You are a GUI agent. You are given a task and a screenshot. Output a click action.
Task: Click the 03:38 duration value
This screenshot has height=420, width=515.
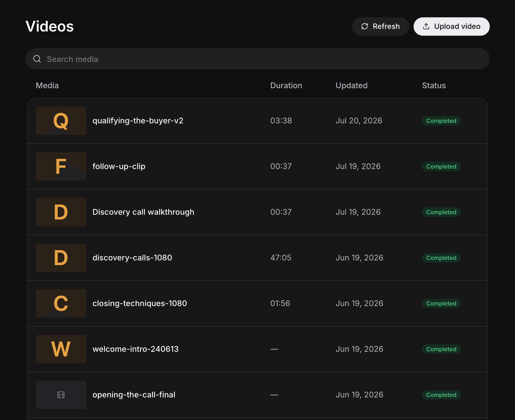point(281,121)
